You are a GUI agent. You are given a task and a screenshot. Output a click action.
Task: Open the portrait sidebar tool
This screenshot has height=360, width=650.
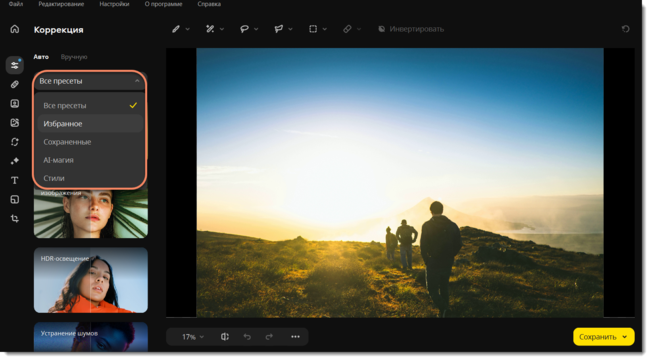tap(15, 104)
